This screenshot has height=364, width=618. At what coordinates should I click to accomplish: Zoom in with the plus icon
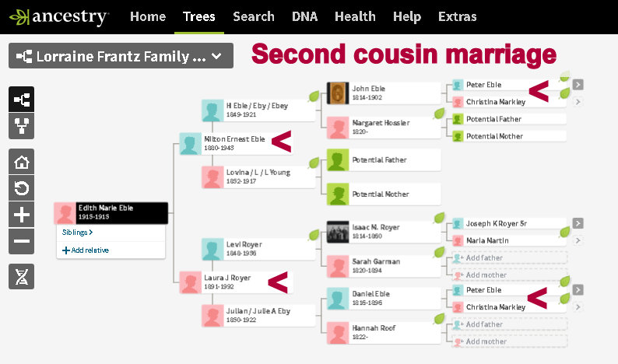coord(22,215)
